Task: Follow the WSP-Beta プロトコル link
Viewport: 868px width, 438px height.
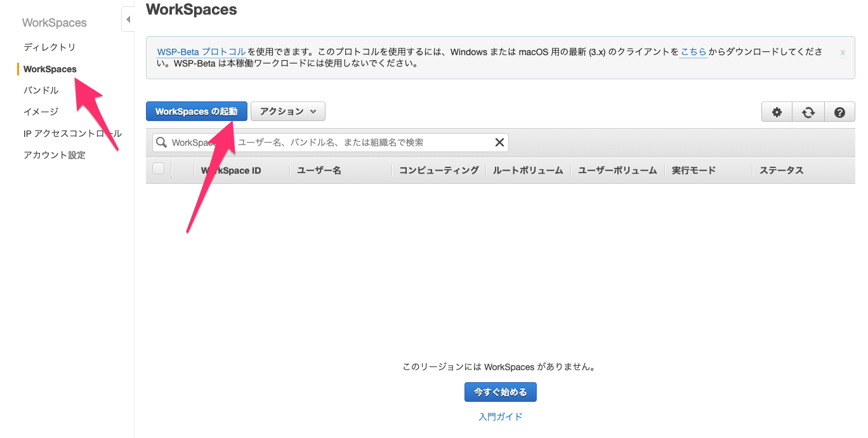Action: click(201, 51)
